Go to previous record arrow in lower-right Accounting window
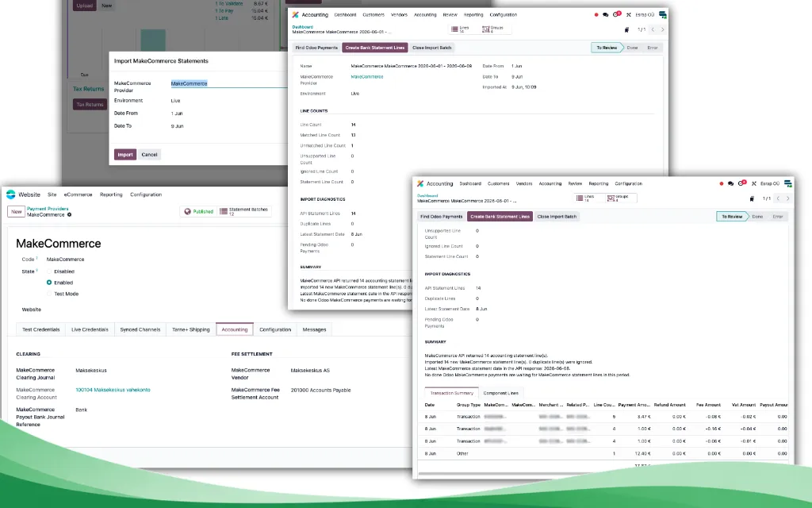 [779, 198]
